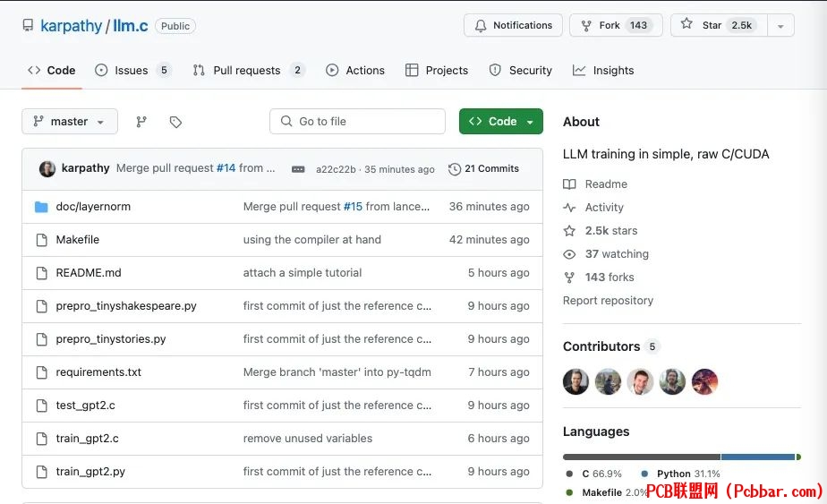
Task: Click the C 66.9% language entry
Action: click(594, 474)
